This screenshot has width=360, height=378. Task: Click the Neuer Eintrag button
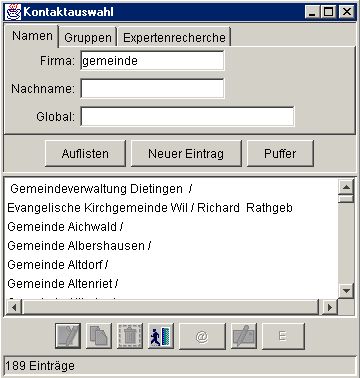pos(186,153)
